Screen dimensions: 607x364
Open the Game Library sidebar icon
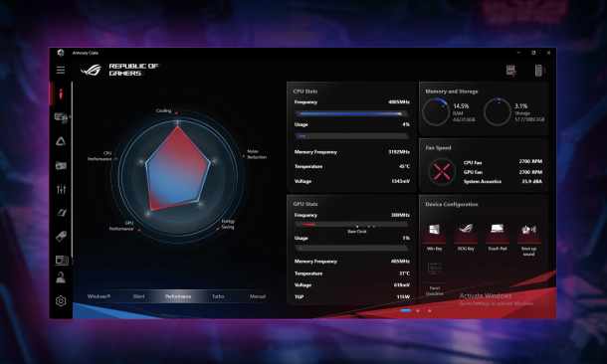(x=61, y=165)
